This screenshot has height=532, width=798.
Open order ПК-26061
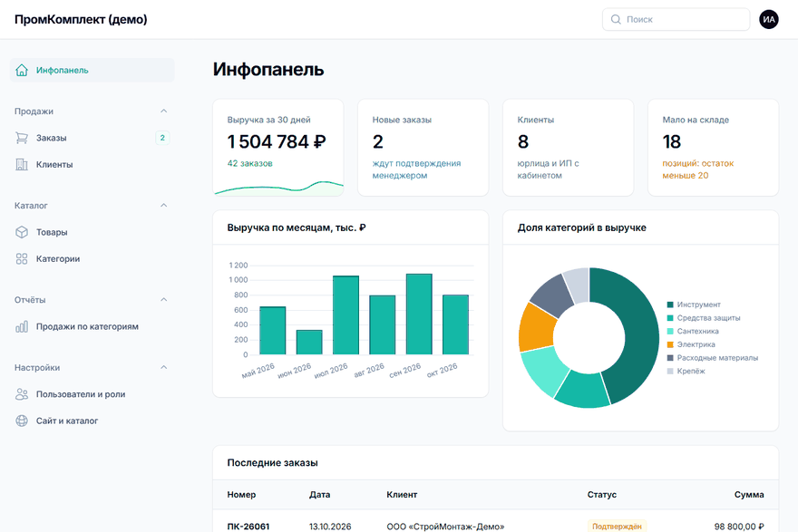tap(248, 527)
